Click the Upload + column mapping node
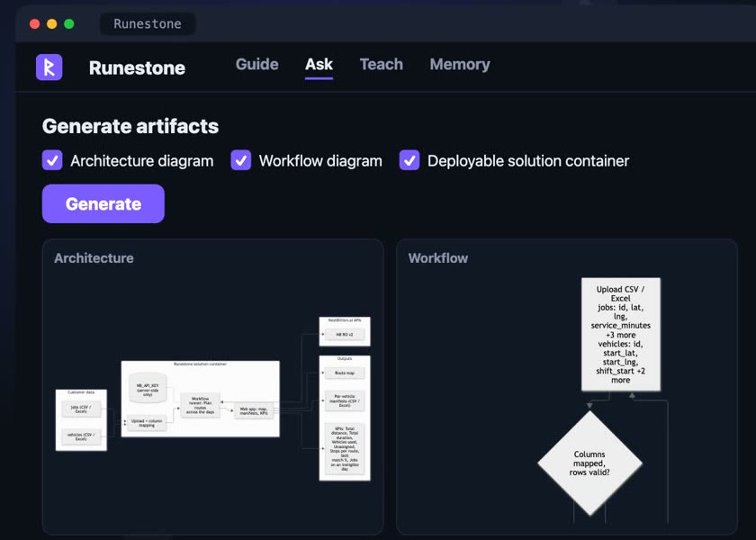Viewport: 756px width, 540px height. click(147, 423)
